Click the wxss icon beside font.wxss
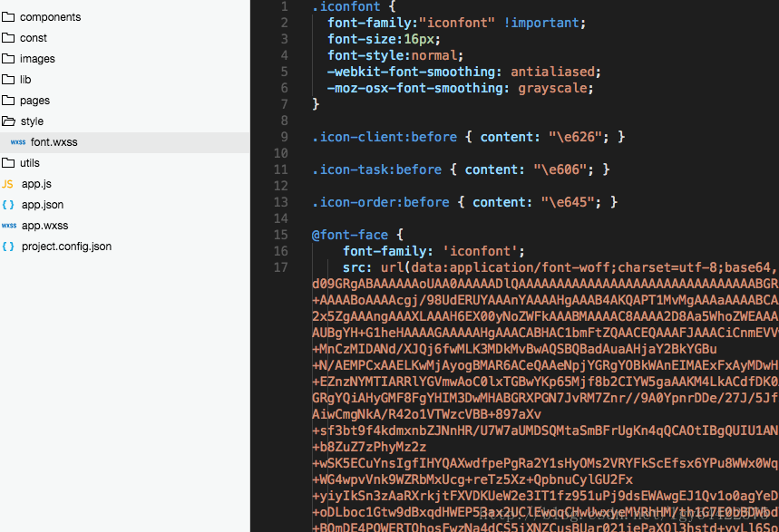Viewport: 779px width, 532px height. pos(17,142)
